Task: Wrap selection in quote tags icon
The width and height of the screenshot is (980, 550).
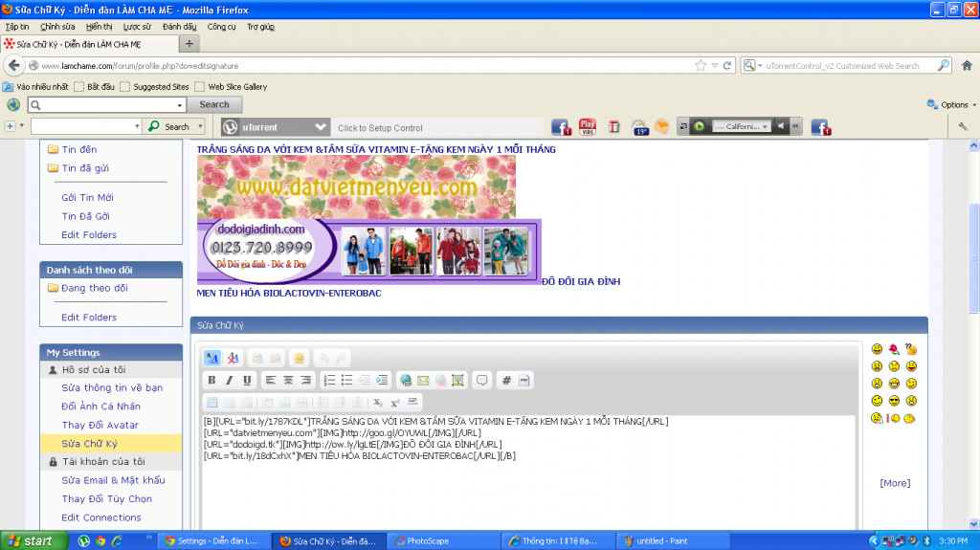Action: point(482,380)
